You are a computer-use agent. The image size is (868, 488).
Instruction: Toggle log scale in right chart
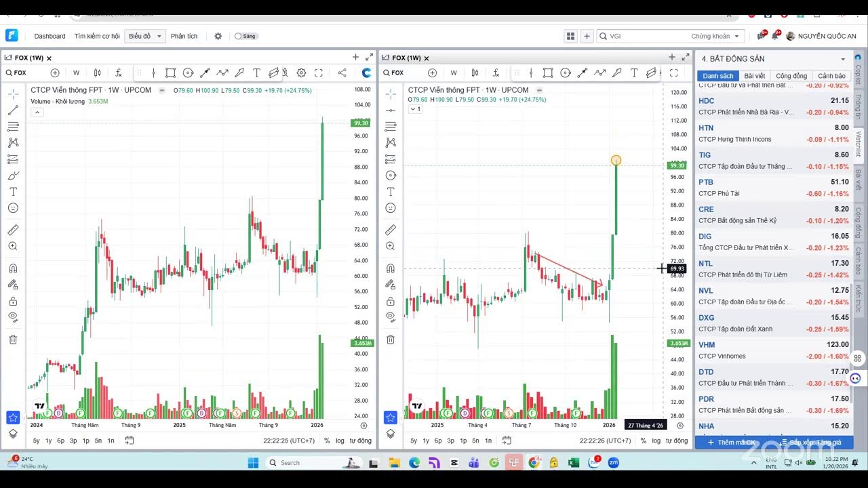pyautogui.click(x=656, y=441)
